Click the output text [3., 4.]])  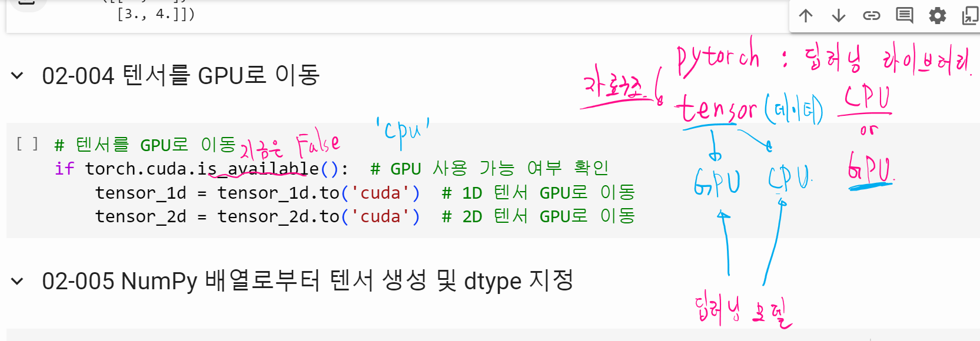click(x=156, y=14)
